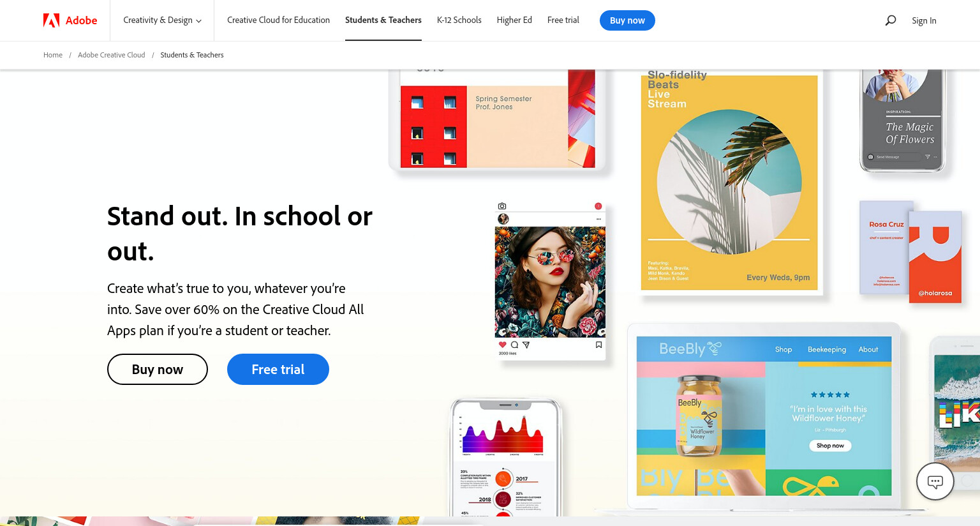Open Adobe Creative Cloud breadcrumb link
The width and height of the screenshot is (980, 526).
112,55
